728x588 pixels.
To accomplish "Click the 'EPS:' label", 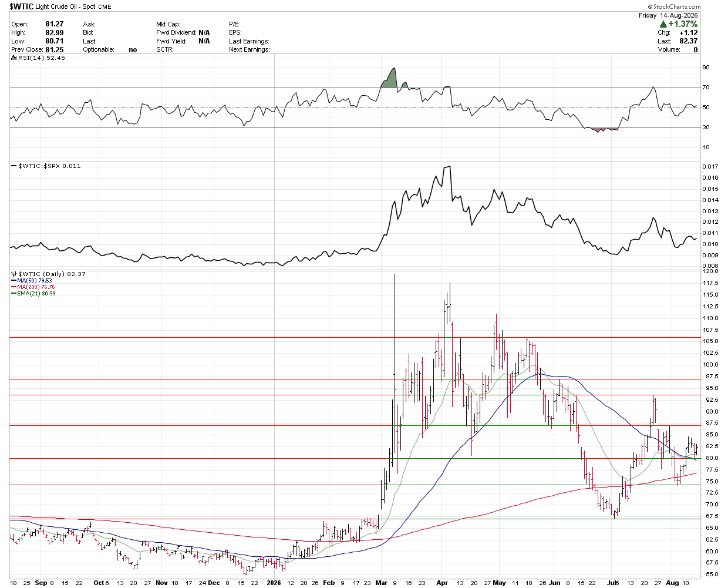I will (x=235, y=33).
